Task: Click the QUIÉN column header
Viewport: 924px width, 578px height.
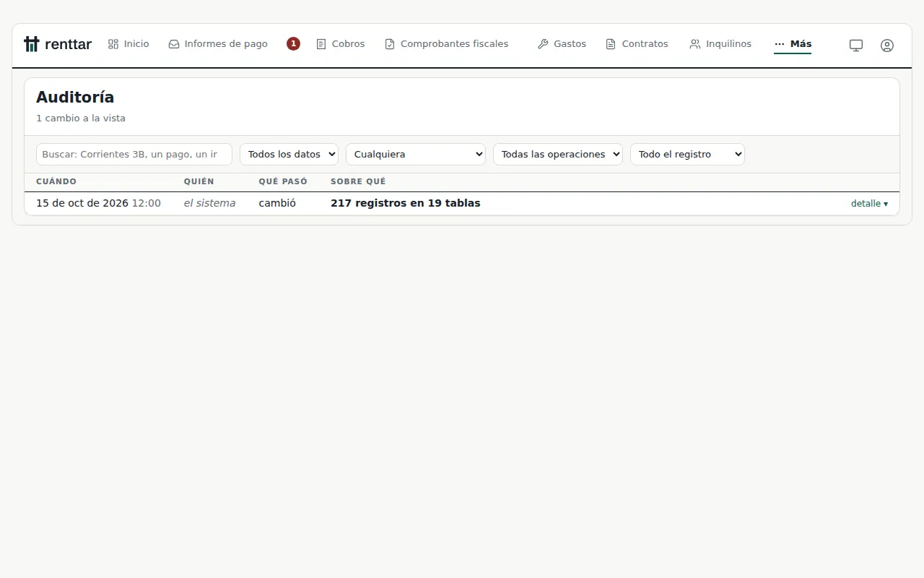Action: 199,181
